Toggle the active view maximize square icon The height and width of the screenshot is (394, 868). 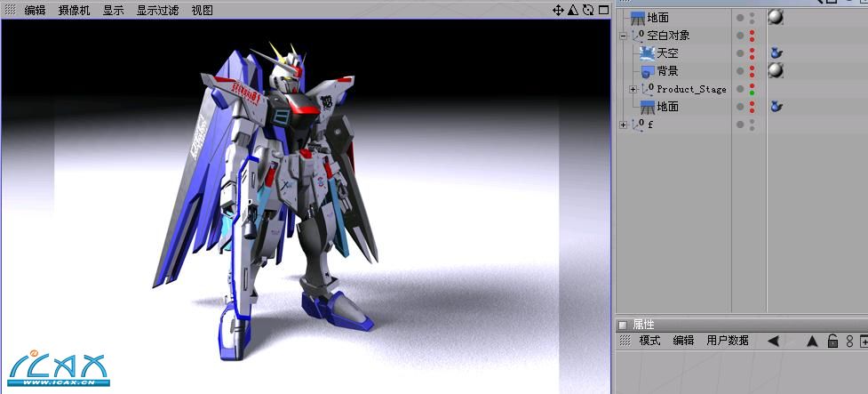click(x=603, y=10)
